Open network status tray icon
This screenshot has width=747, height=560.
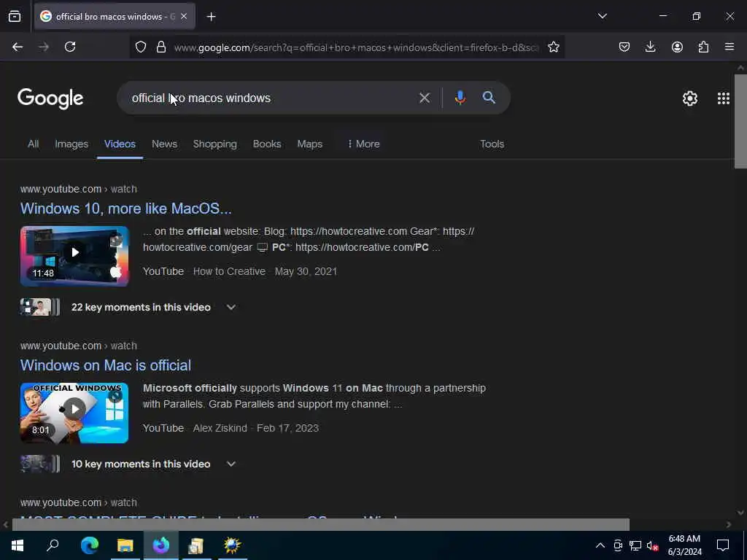click(x=635, y=545)
